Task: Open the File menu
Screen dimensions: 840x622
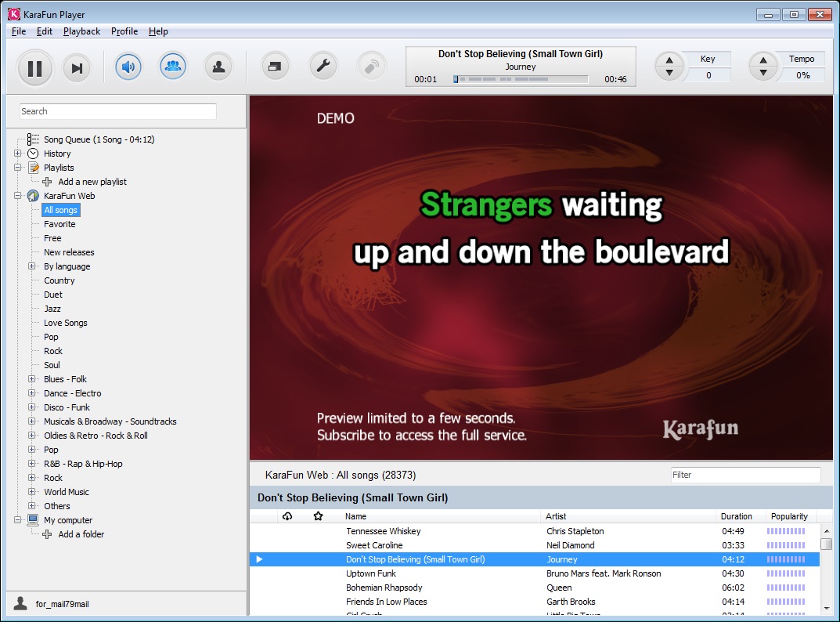Action: coord(19,31)
